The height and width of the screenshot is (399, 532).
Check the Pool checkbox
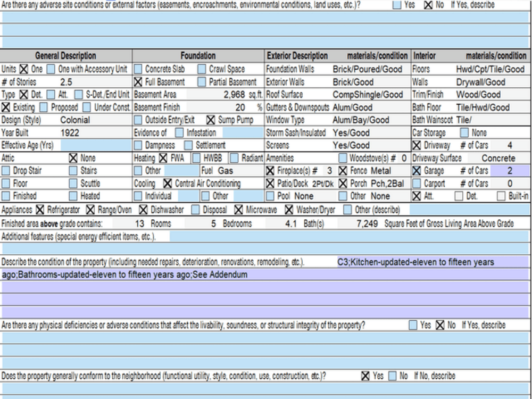click(270, 196)
